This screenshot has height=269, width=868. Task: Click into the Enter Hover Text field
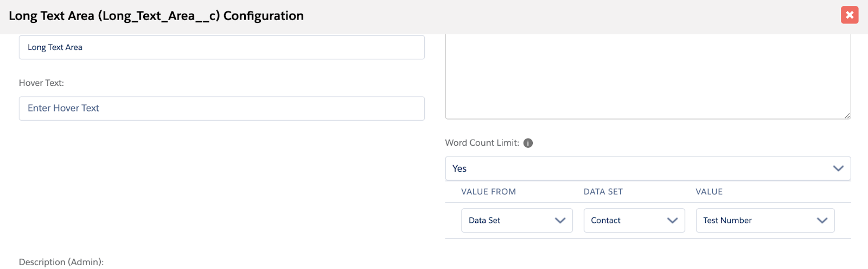click(221, 109)
